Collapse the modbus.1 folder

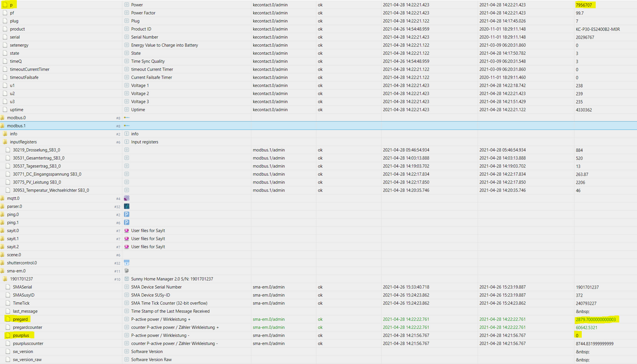[2, 126]
